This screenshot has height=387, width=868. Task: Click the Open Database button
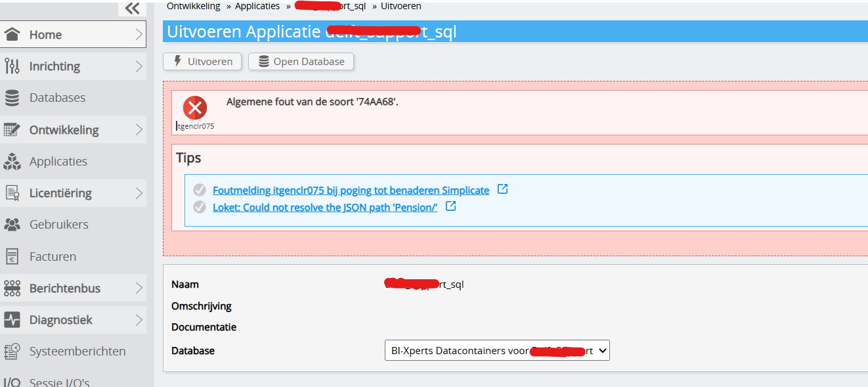301,61
